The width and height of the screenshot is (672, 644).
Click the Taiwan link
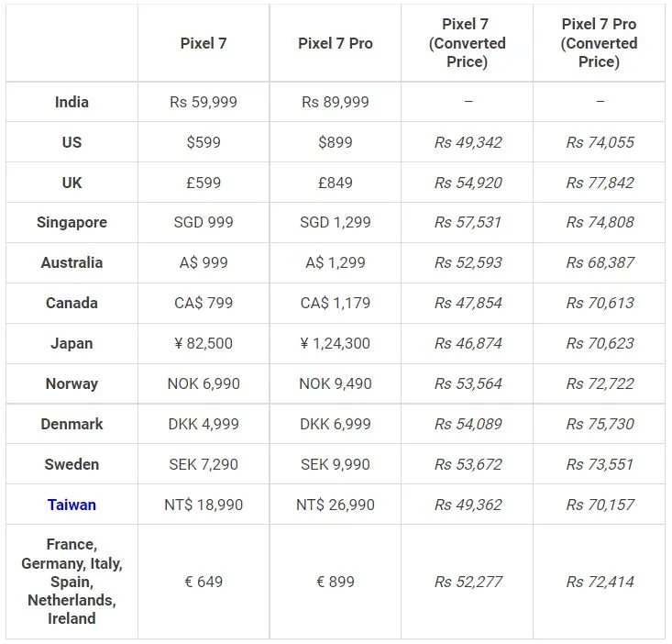(x=72, y=505)
